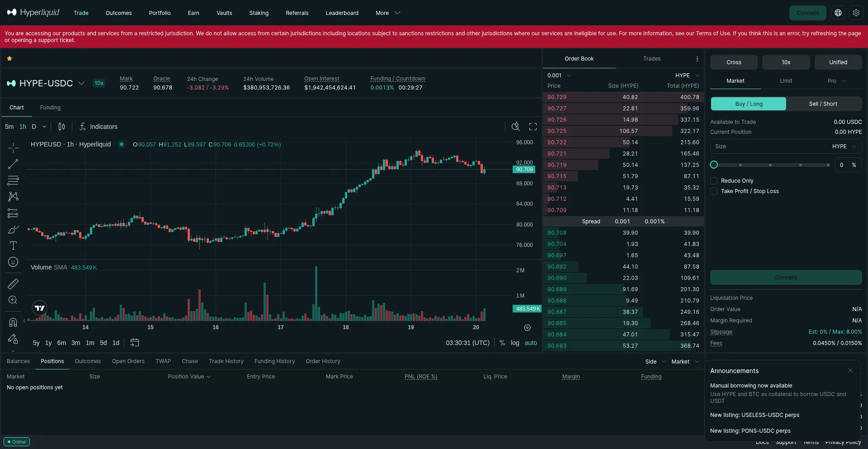Open the settings gear icon

[856, 13]
